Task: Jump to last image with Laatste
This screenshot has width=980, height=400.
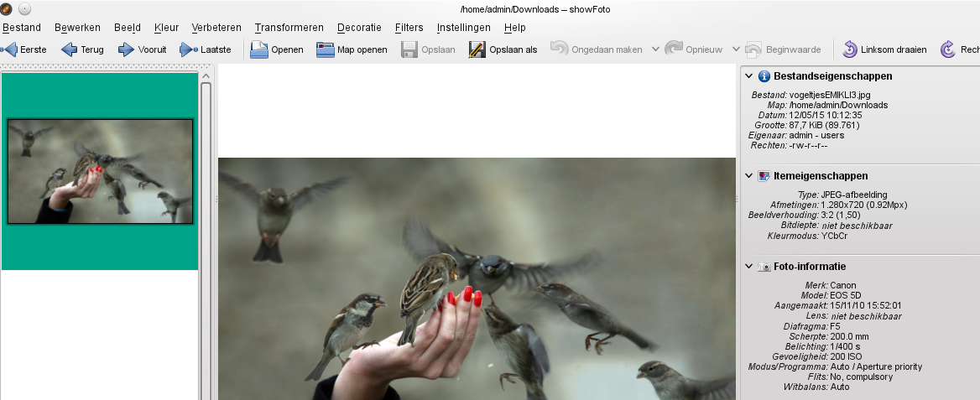Action: 189,49
